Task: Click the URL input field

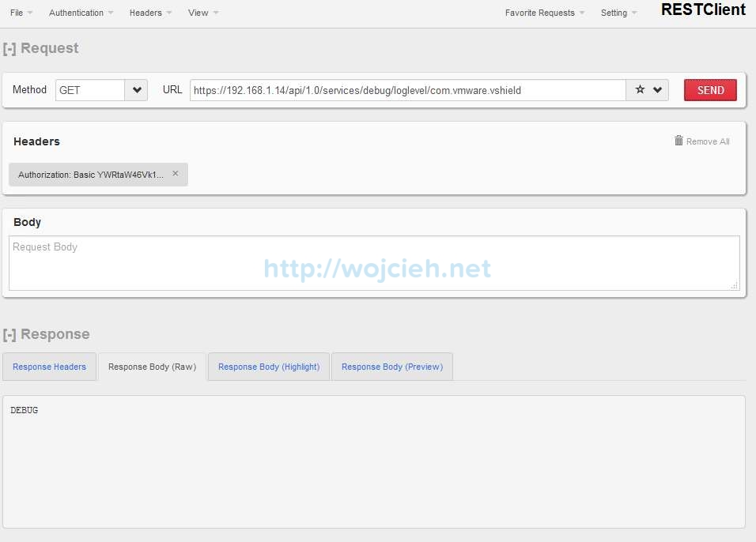Action: point(408,90)
